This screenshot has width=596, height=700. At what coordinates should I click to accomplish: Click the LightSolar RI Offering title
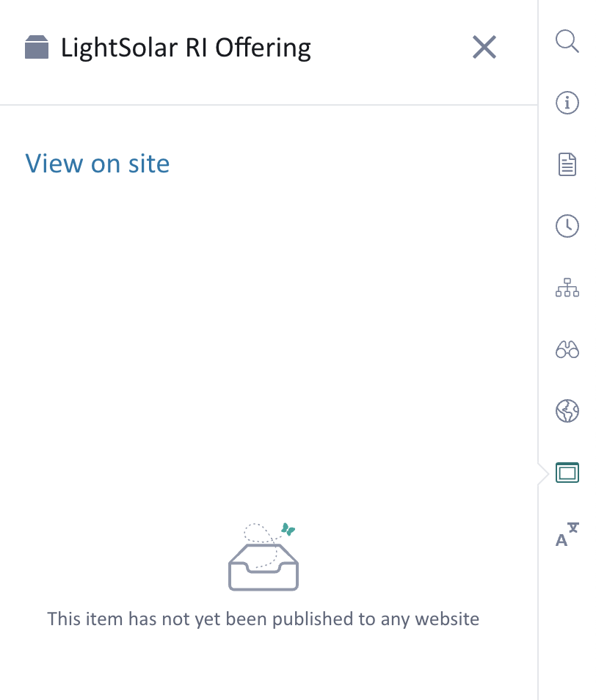tap(186, 48)
